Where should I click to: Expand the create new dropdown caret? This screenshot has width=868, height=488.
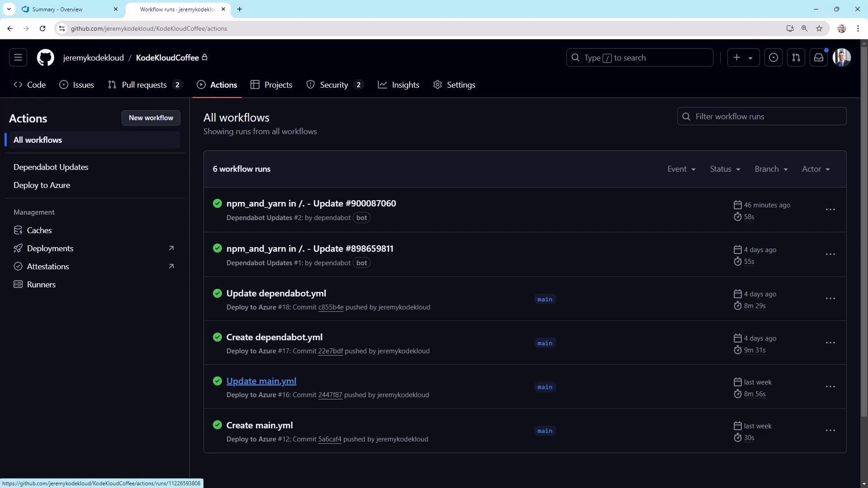750,58
